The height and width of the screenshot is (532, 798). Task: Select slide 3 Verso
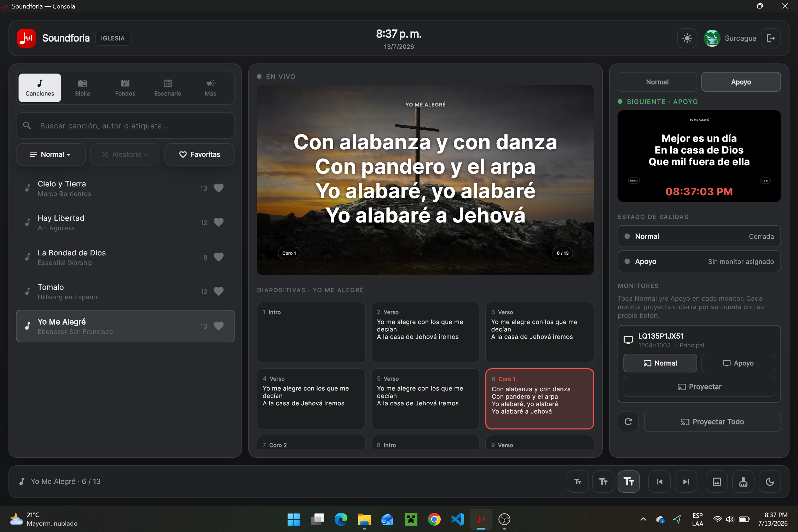[x=539, y=332]
